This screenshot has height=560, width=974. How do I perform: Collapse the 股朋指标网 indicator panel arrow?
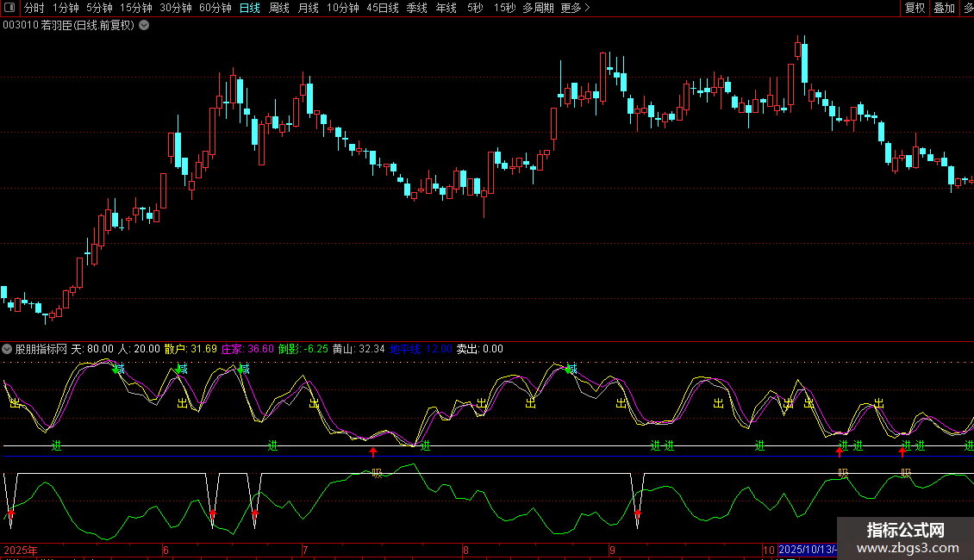click(8, 349)
